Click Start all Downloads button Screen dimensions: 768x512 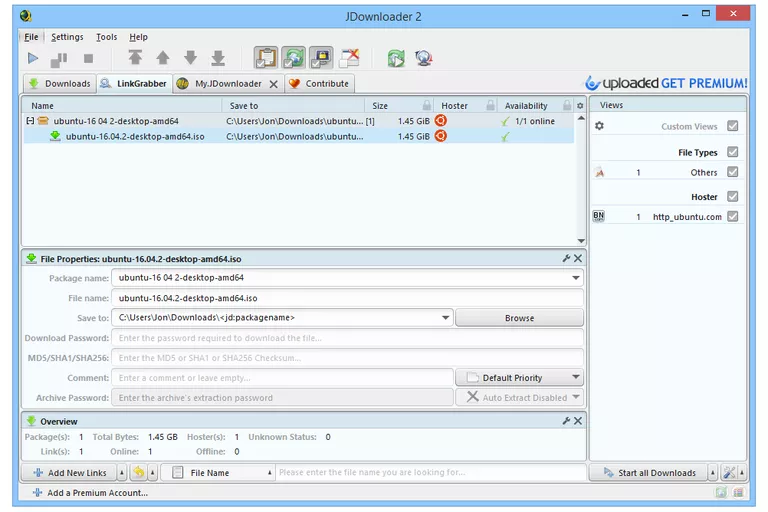pyautogui.click(x=649, y=473)
